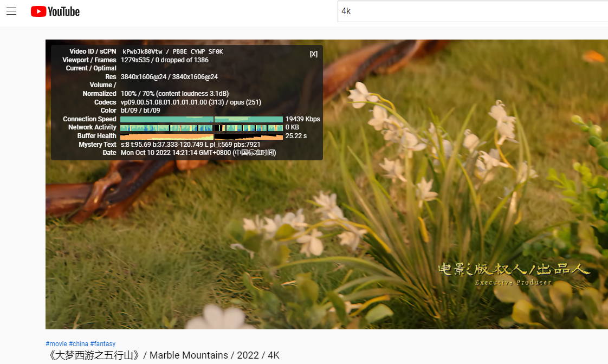This screenshot has height=364, width=608.
Task: Click the Marble Mountains video title
Action: pyautogui.click(x=163, y=355)
